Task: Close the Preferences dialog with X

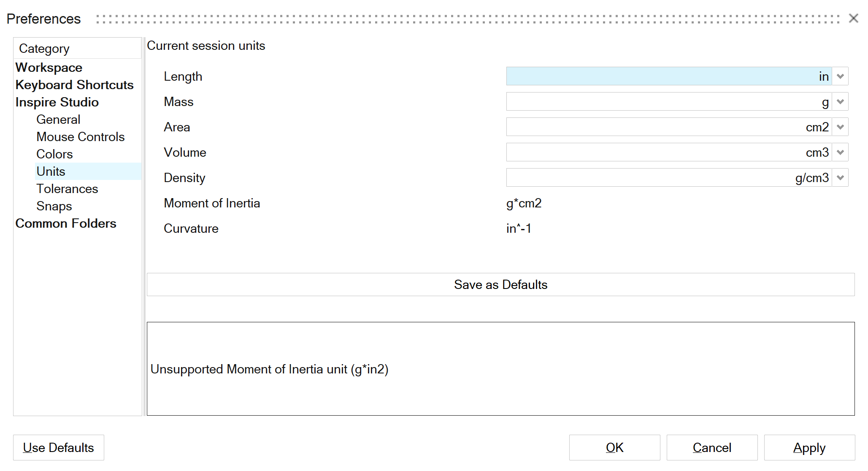Action: 854,18
